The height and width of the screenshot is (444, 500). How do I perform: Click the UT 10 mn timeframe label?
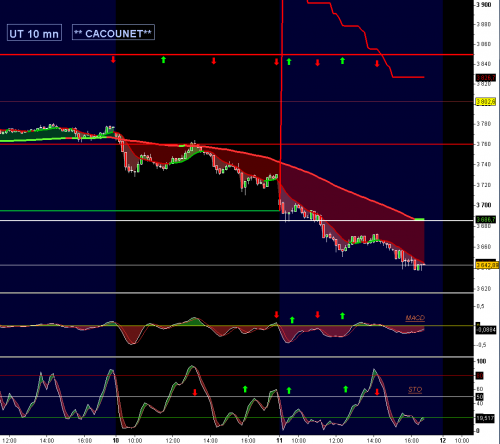[x=34, y=33]
